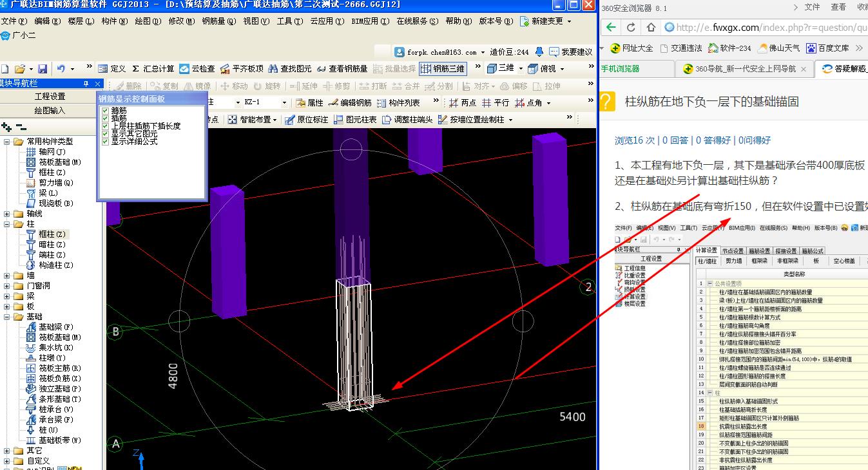Image resolution: width=868 pixels, height=470 pixels.
Task: Open the new file icon in toolbar
Action: pos(5,69)
